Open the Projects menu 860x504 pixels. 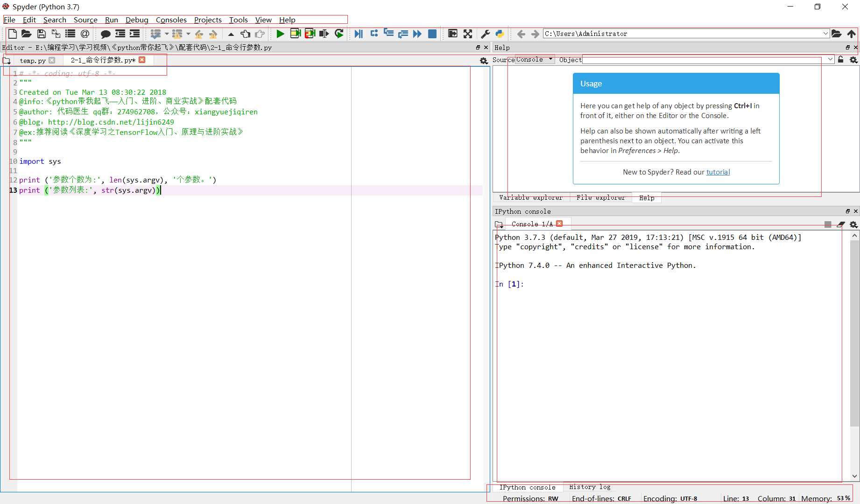pyautogui.click(x=208, y=20)
